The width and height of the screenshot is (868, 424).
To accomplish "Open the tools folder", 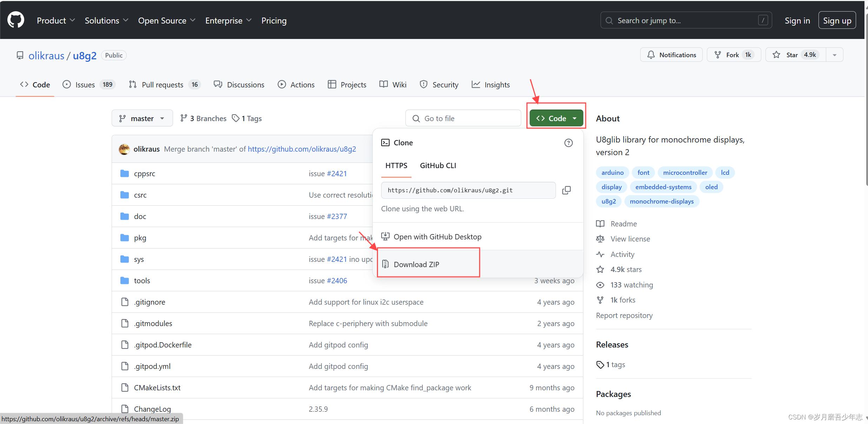I will (142, 280).
